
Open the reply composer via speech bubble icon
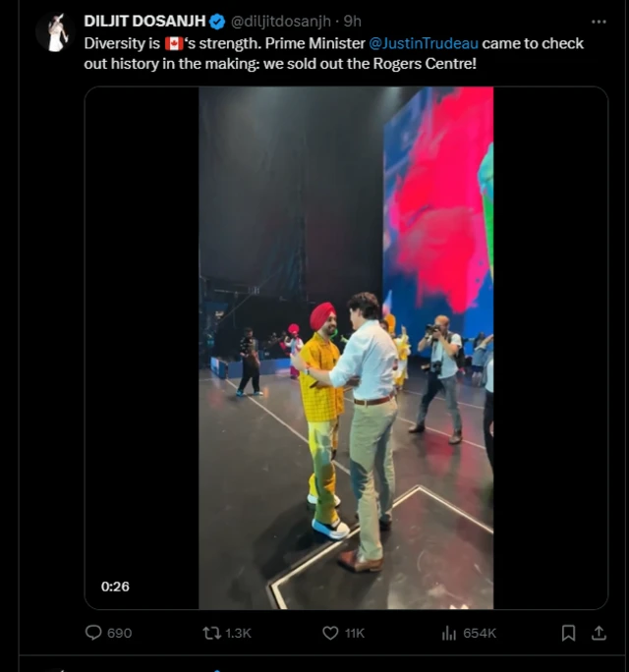(x=93, y=634)
